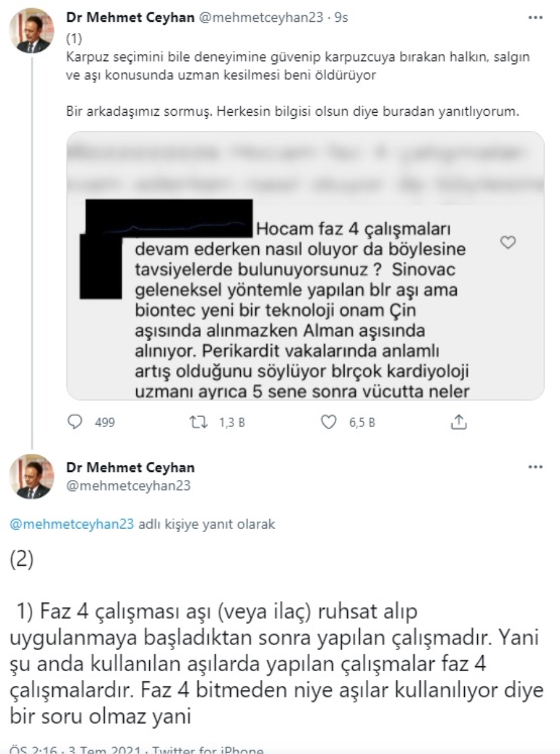Viewport: 560px width, 754px height.
Task: Open Dr Mehmet Ceyhan's top profile photo
Action: coord(32,31)
